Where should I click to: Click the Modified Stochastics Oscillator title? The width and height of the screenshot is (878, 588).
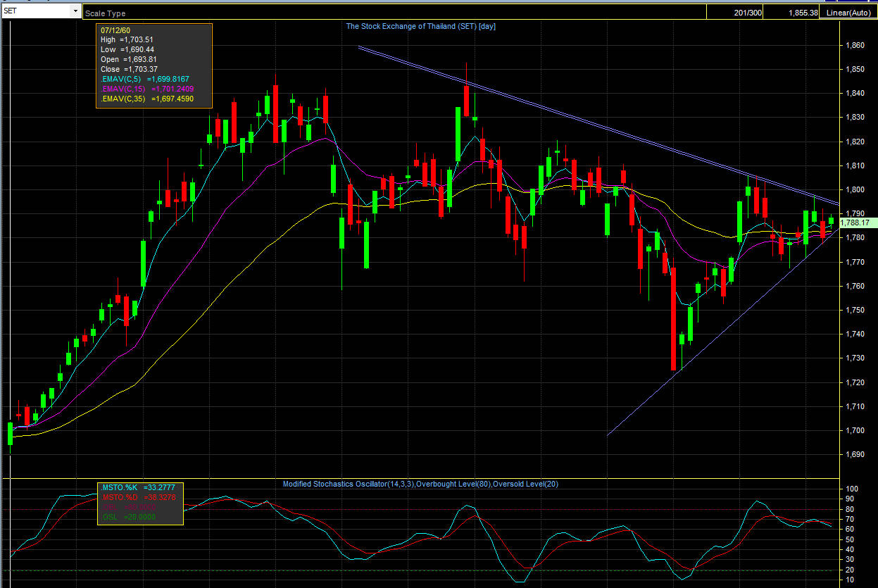pyautogui.click(x=420, y=484)
